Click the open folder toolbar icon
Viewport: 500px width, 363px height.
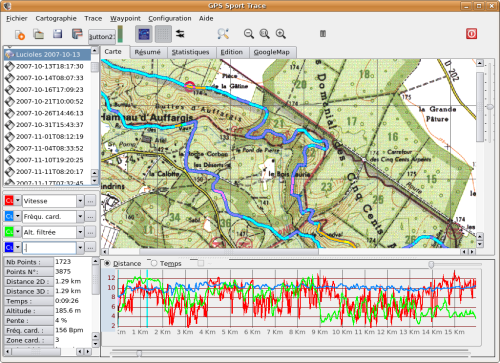[x=39, y=34]
